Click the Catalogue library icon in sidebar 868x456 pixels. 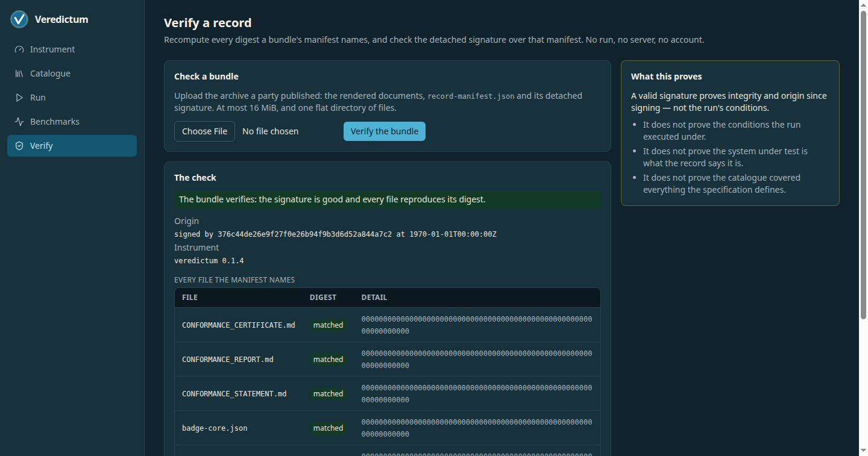point(19,73)
